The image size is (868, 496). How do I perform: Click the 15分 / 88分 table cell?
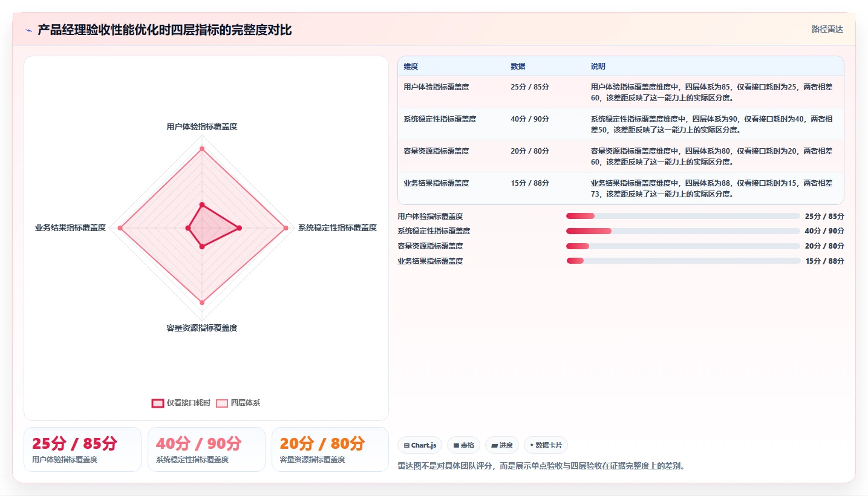(530, 183)
